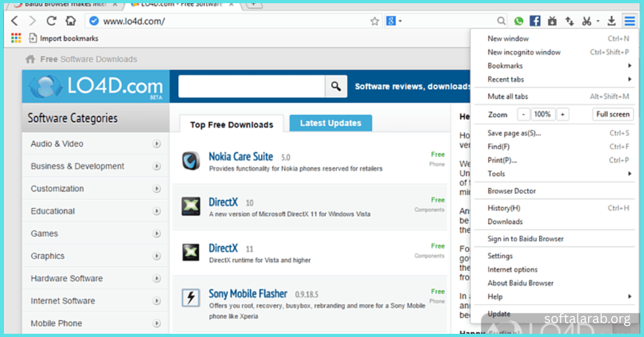Click the search magnifier in the toolbar

tap(501, 21)
